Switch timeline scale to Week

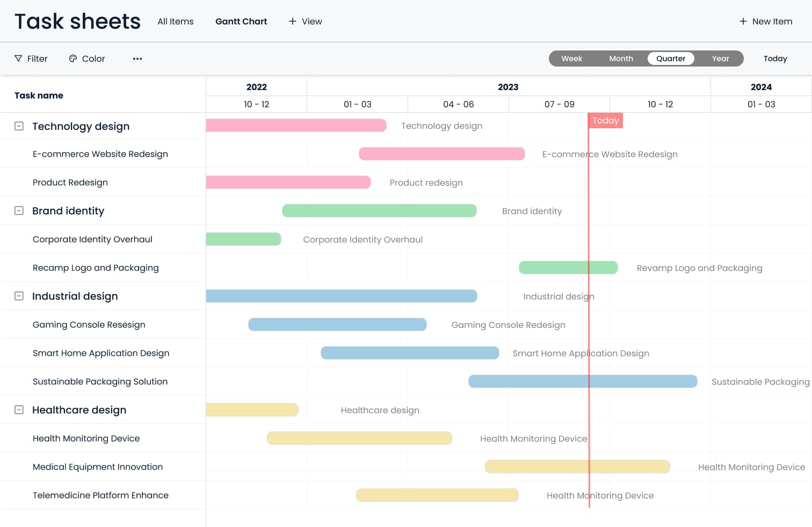tap(571, 58)
